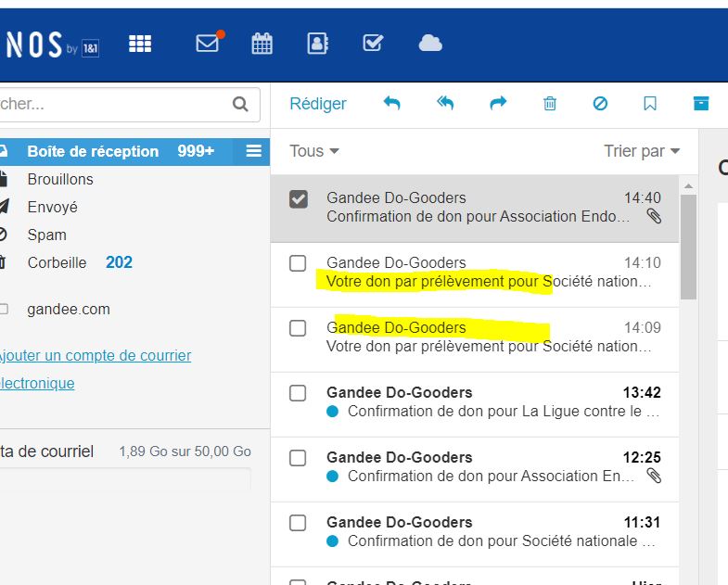Uncheck the 14:40 email checkbox
Image resolution: width=728 pixels, height=585 pixels.
(x=298, y=198)
